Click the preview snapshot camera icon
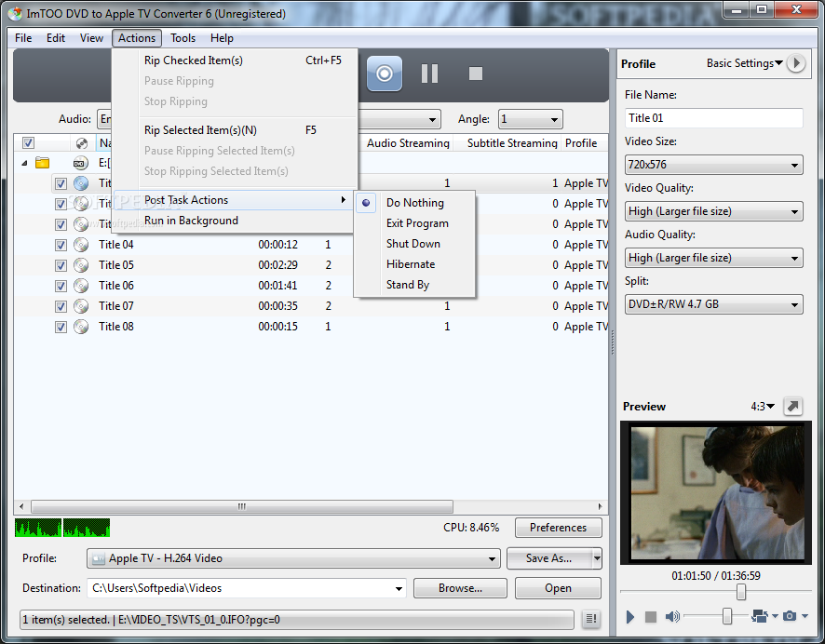Viewport: 825px width, 644px height. 790,615
